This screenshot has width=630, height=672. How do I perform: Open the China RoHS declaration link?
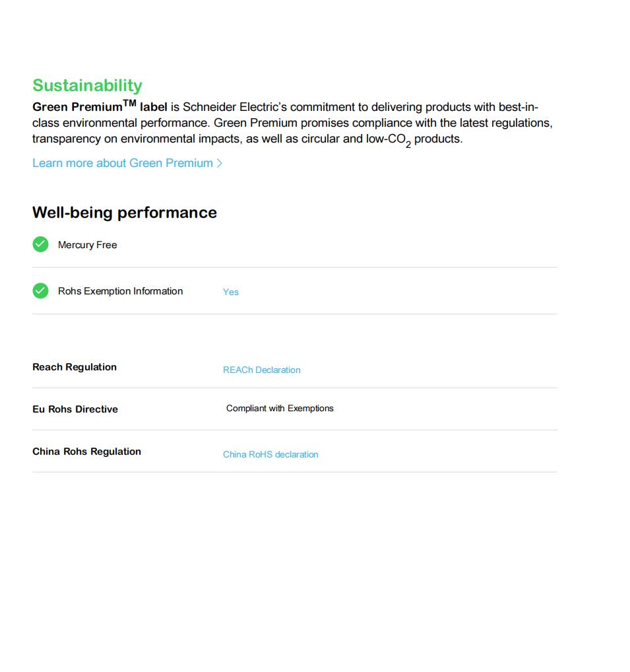[x=270, y=454]
